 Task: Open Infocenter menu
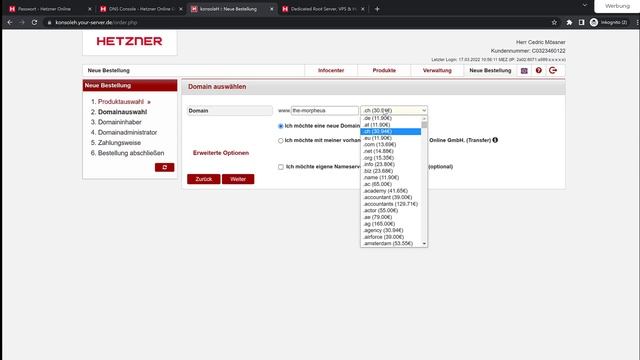[x=331, y=71]
